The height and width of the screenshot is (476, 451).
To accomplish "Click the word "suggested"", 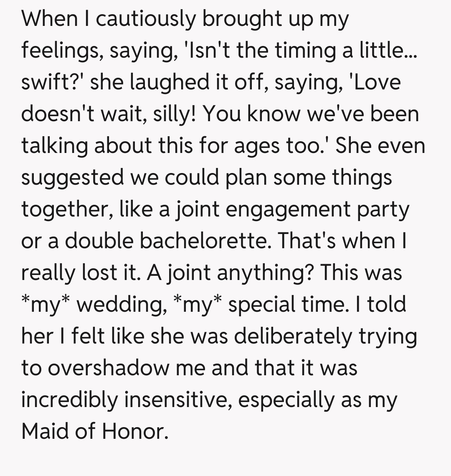I will tap(73, 178).
